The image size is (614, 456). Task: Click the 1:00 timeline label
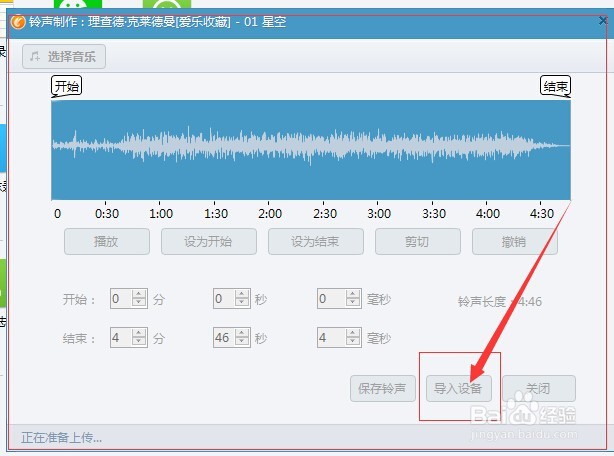coord(161,214)
